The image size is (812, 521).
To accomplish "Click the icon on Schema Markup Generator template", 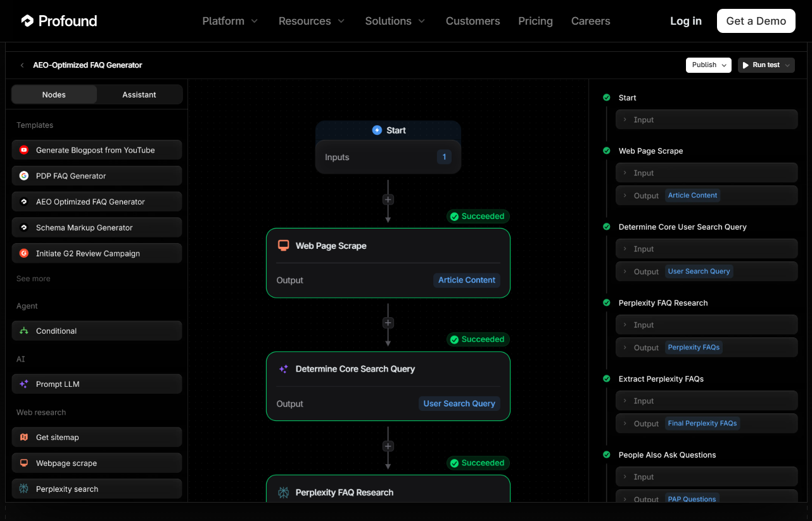I will [x=24, y=228].
